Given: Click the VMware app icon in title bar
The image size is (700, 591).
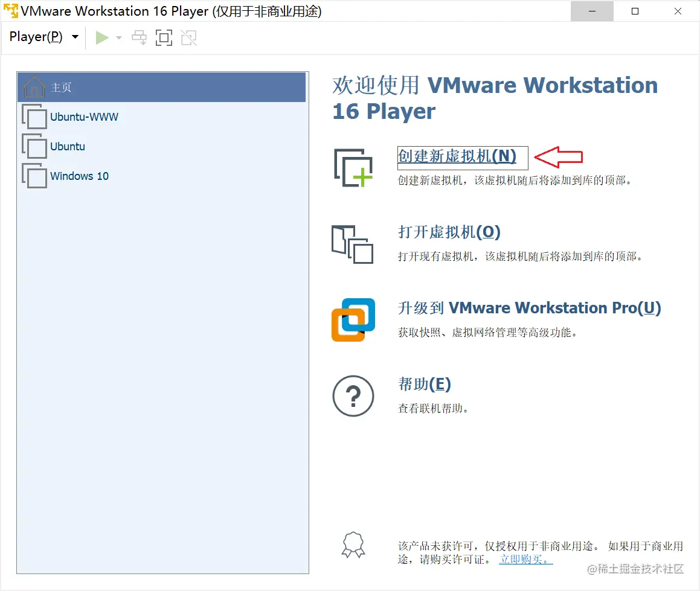Looking at the screenshot, I should 10,11.
